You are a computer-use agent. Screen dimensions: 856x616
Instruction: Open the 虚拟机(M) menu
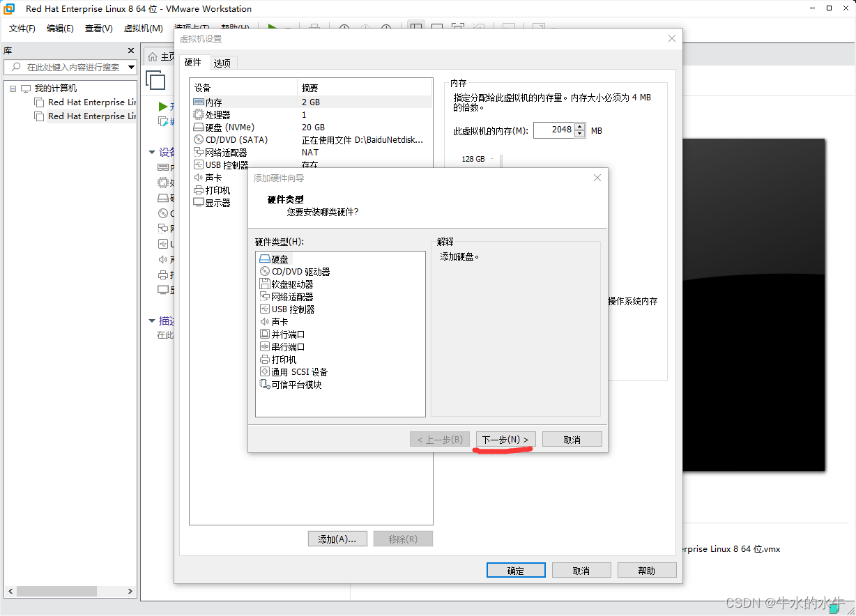143,29
